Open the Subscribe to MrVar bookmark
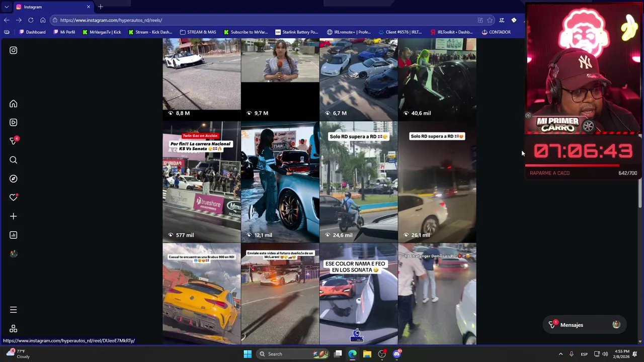This screenshot has width=644, height=362. pos(246,32)
